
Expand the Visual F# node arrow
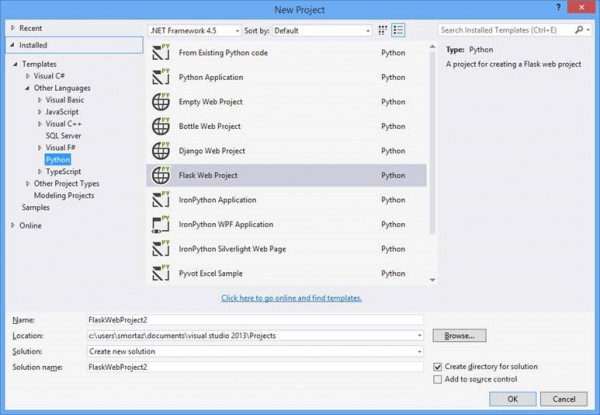click(39, 148)
